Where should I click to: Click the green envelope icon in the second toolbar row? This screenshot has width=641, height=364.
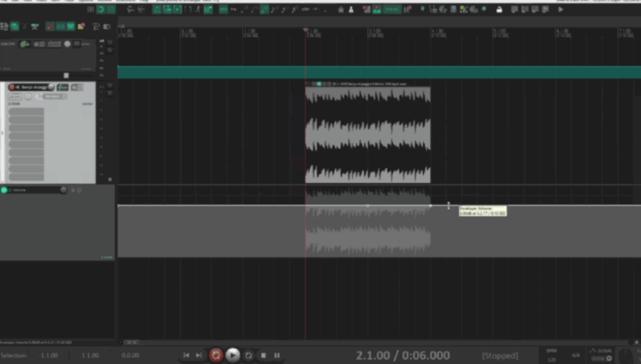70,26
